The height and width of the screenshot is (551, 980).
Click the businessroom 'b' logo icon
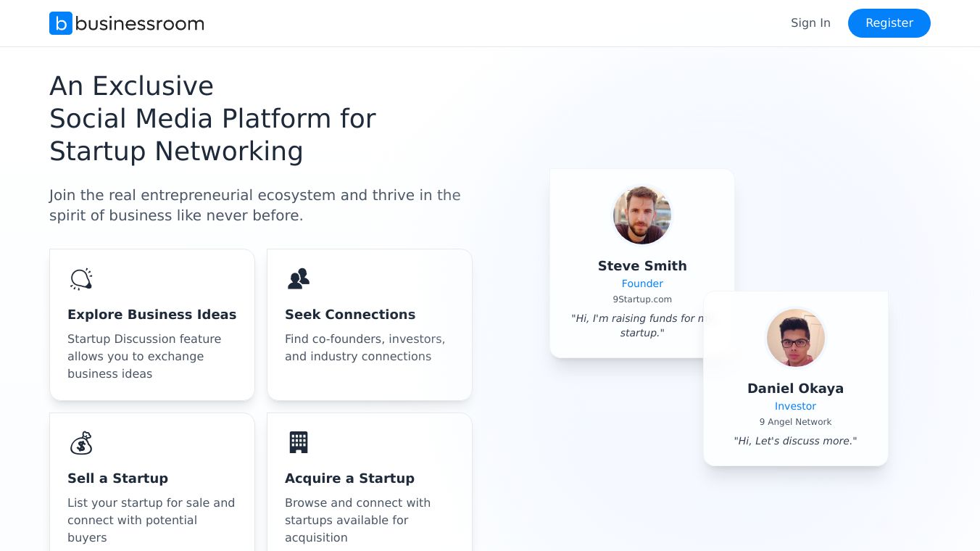click(61, 23)
